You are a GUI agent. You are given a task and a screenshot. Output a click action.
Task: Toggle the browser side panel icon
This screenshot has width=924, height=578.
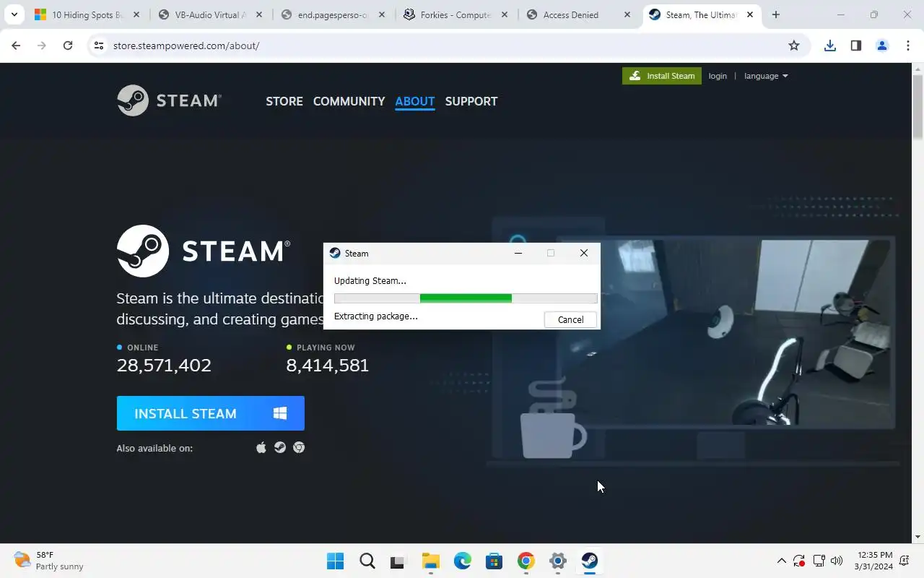coord(856,46)
